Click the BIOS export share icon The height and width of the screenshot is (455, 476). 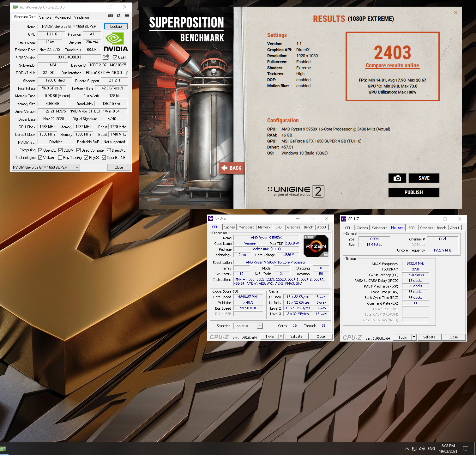coord(106,57)
